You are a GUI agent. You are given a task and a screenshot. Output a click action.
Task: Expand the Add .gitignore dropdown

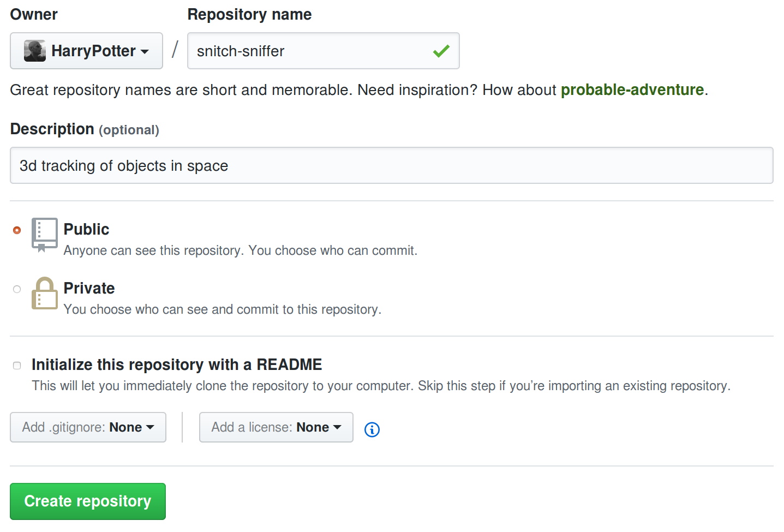(x=88, y=427)
